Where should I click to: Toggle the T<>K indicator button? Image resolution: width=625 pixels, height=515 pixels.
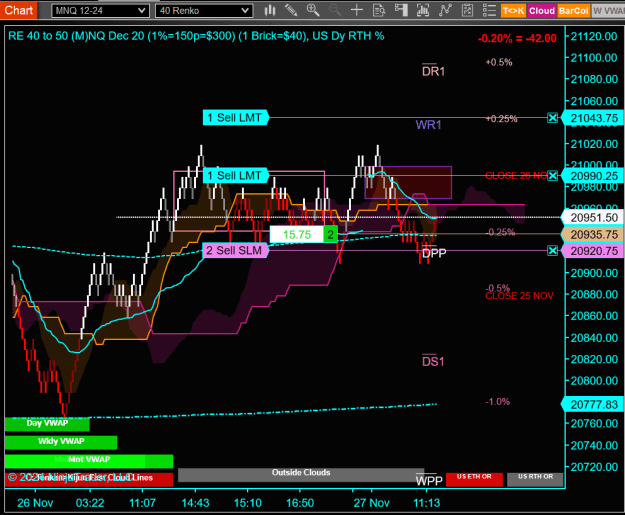(x=513, y=11)
